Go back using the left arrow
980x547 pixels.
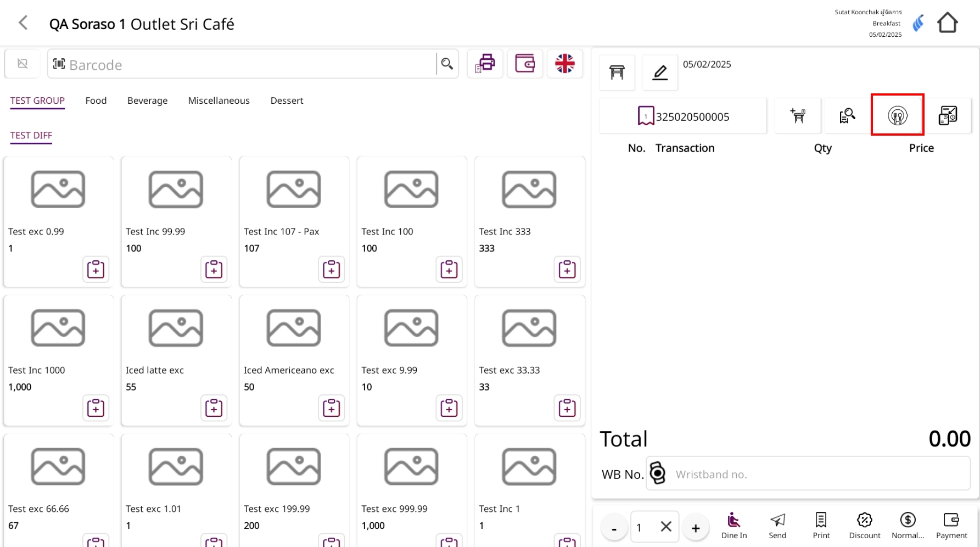click(x=23, y=23)
